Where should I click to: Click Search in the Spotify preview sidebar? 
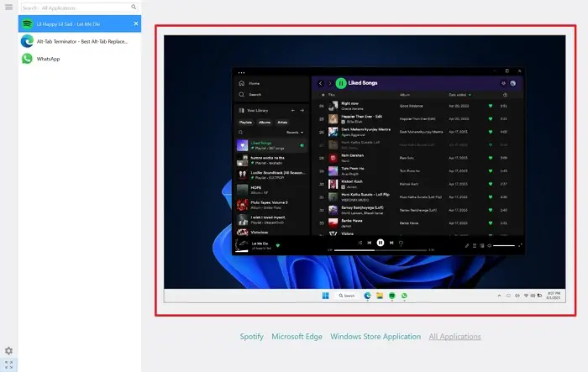[249, 95]
